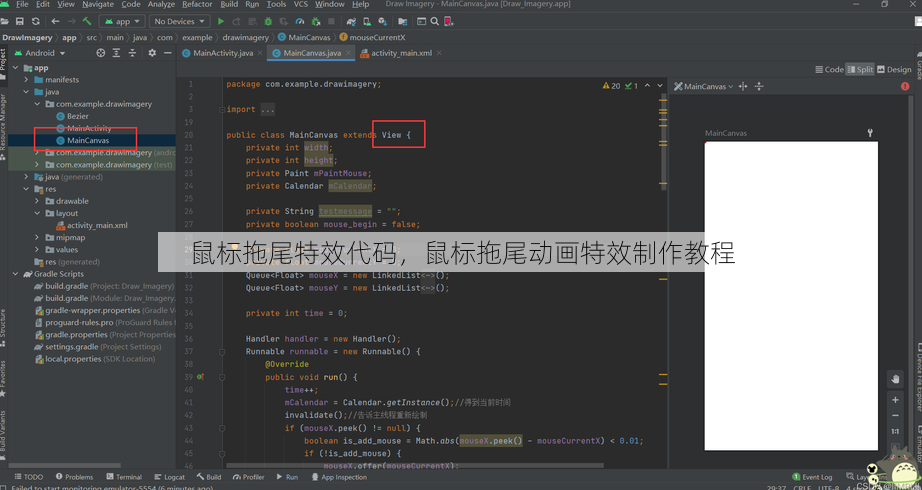Open the App Inspection tool window
Screen dimensions: 922x490
339,477
